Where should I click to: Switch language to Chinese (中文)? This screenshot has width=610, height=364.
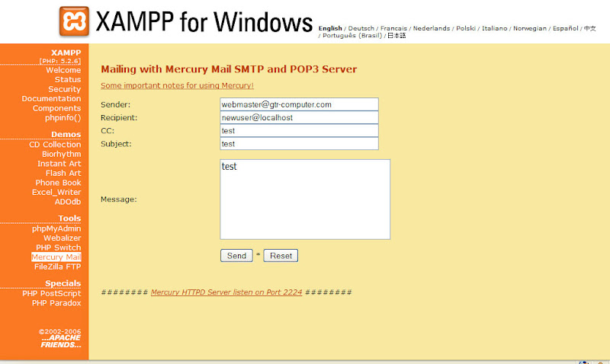589,28
